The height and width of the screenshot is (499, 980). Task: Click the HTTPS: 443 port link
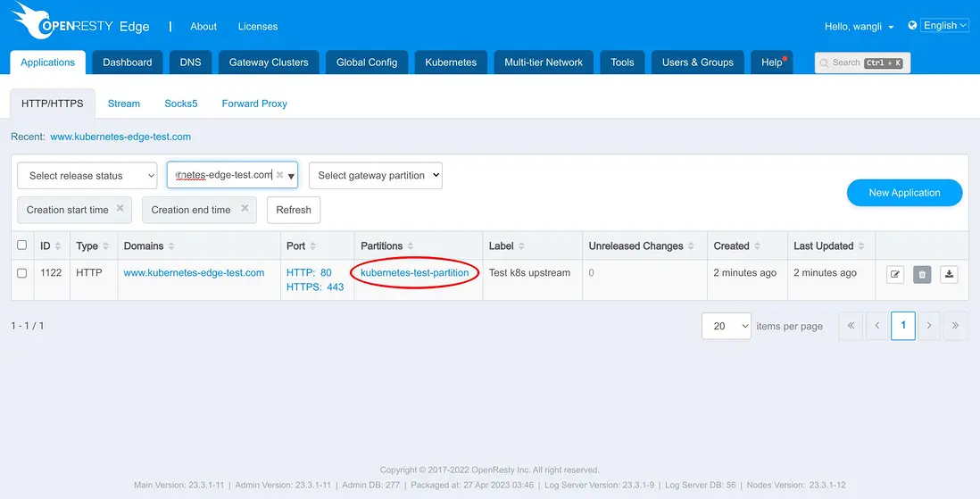tap(315, 287)
